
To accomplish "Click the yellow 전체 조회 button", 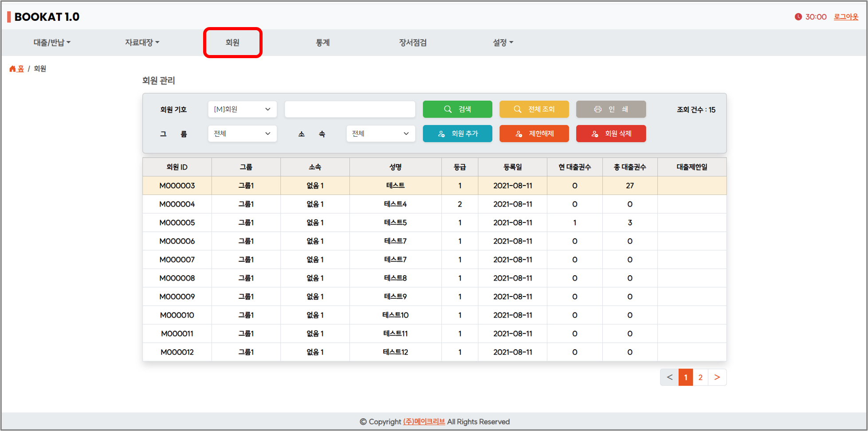I will coord(534,109).
